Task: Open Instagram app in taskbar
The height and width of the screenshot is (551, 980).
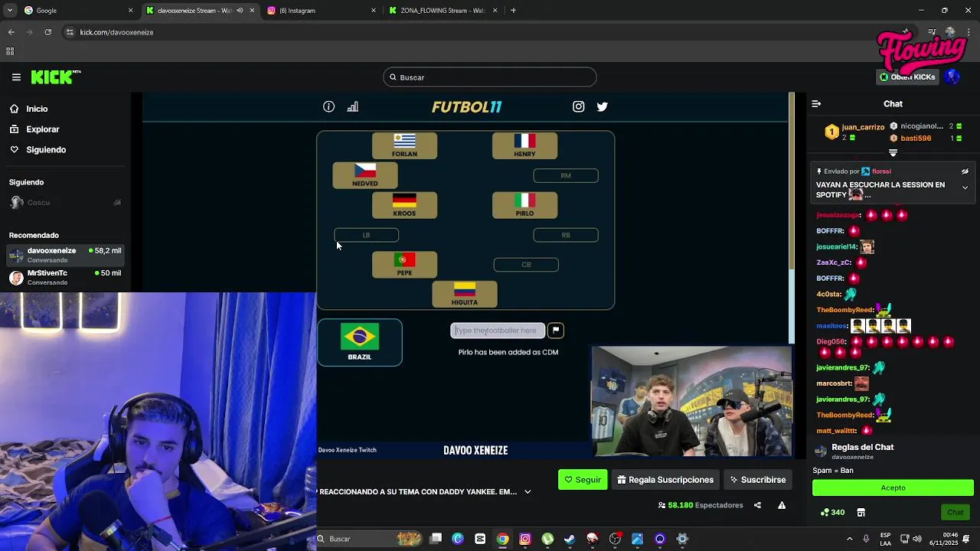Action: tap(525, 539)
